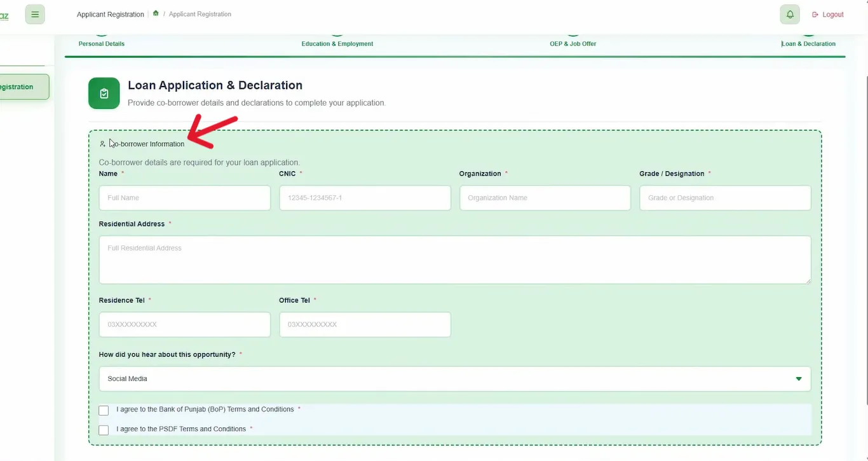Image resolution: width=868 pixels, height=461 pixels.
Task: Click the Full Name input field
Action: (x=185, y=198)
